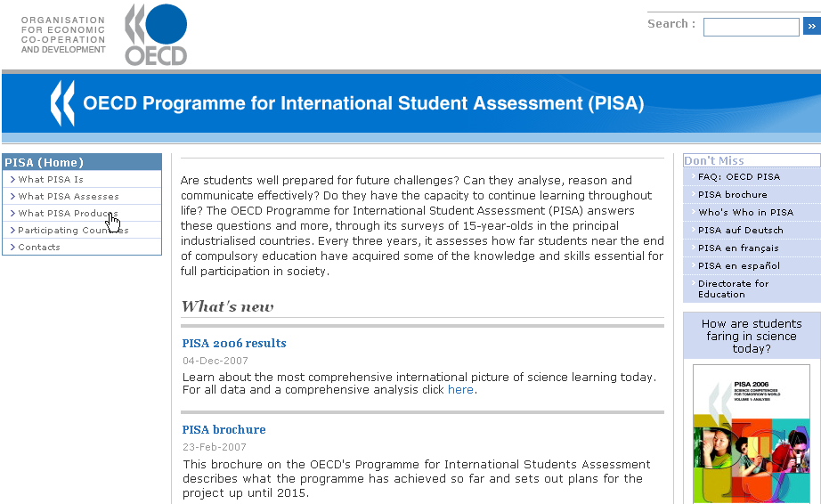The image size is (821, 504).
Task: Switch to PISA en français
Action: (738, 248)
